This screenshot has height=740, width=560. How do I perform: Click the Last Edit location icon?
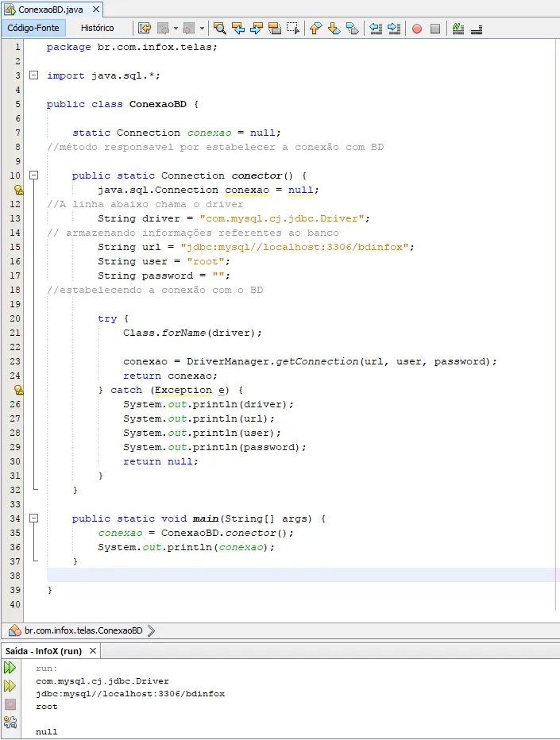click(x=144, y=29)
